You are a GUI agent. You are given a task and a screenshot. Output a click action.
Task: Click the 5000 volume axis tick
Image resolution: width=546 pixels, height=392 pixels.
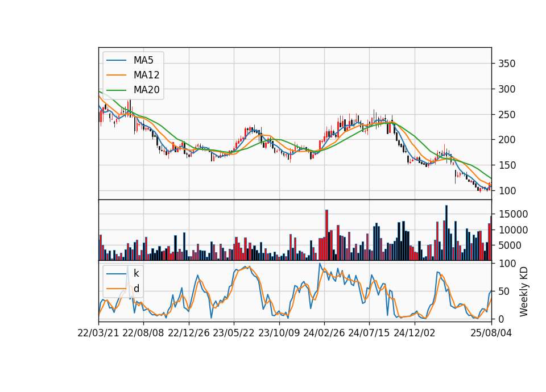click(x=510, y=245)
